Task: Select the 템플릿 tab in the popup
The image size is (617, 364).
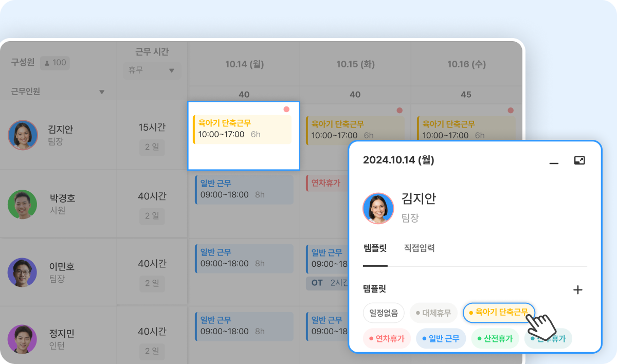Action: (x=375, y=248)
